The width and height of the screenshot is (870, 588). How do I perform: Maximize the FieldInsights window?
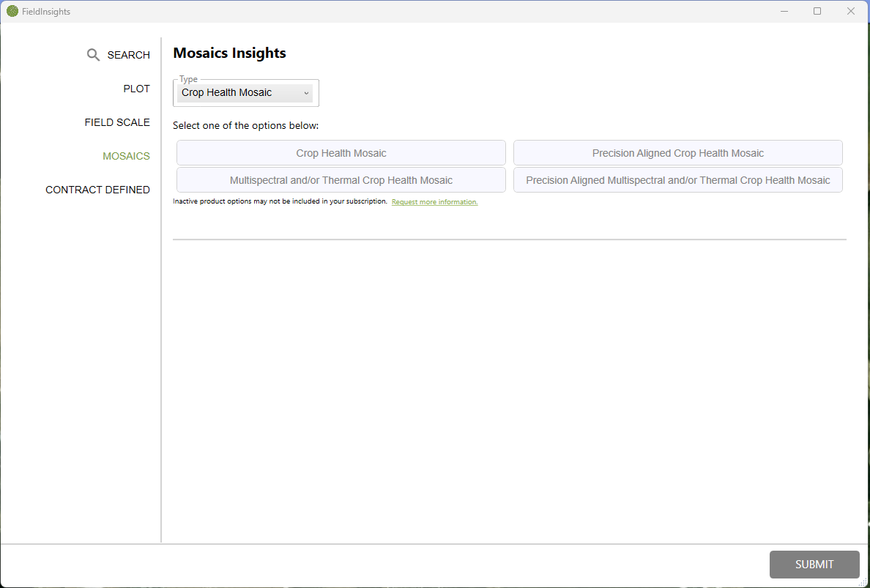[x=817, y=11]
